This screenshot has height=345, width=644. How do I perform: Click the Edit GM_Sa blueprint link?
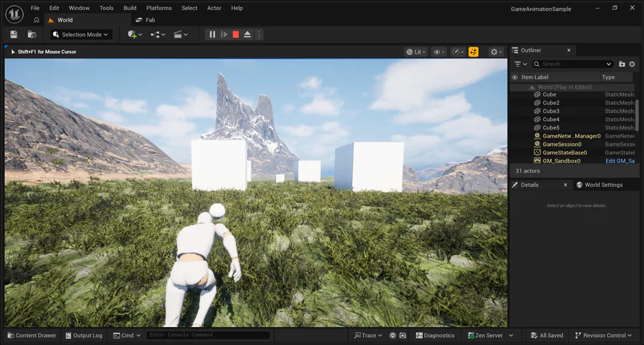click(620, 161)
